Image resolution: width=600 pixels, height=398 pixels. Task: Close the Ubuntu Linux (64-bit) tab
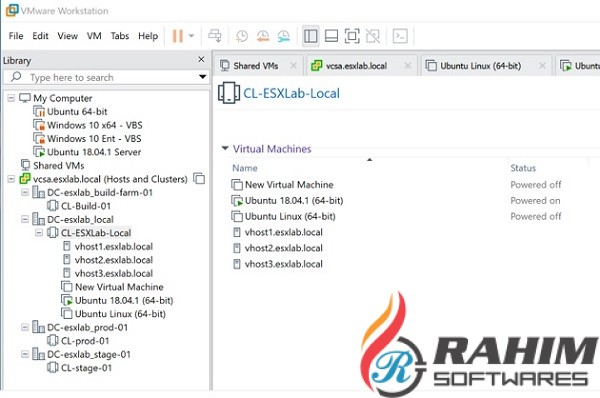[542, 66]
